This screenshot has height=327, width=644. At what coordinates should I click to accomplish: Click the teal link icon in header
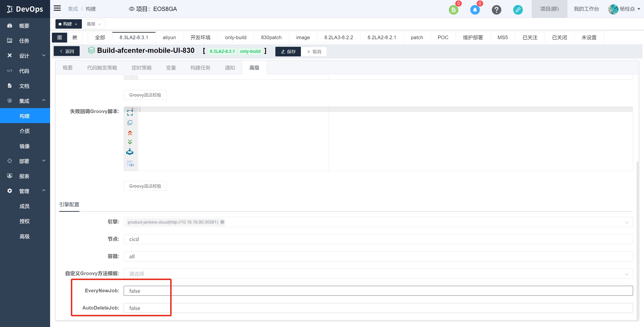pyautogui.click(x=518, y=9)
